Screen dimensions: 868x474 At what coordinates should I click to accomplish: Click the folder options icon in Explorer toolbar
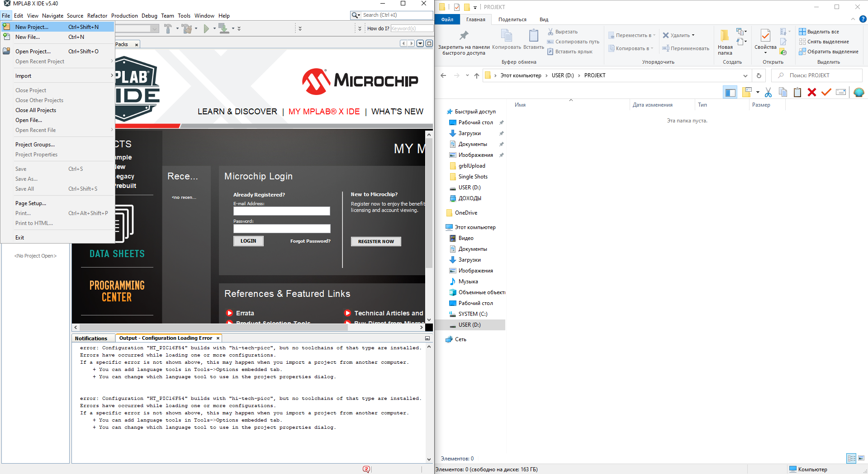click(747, 93)
